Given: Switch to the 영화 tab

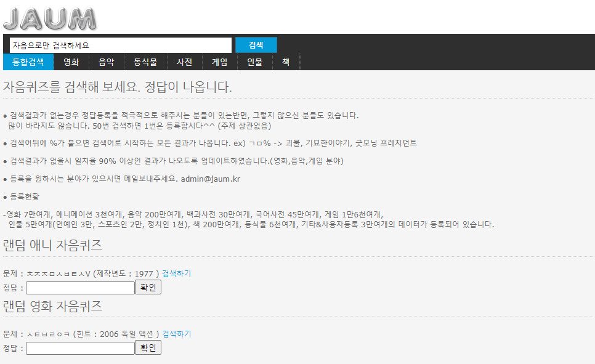Looking at the screenshot, I should point(71,62).
